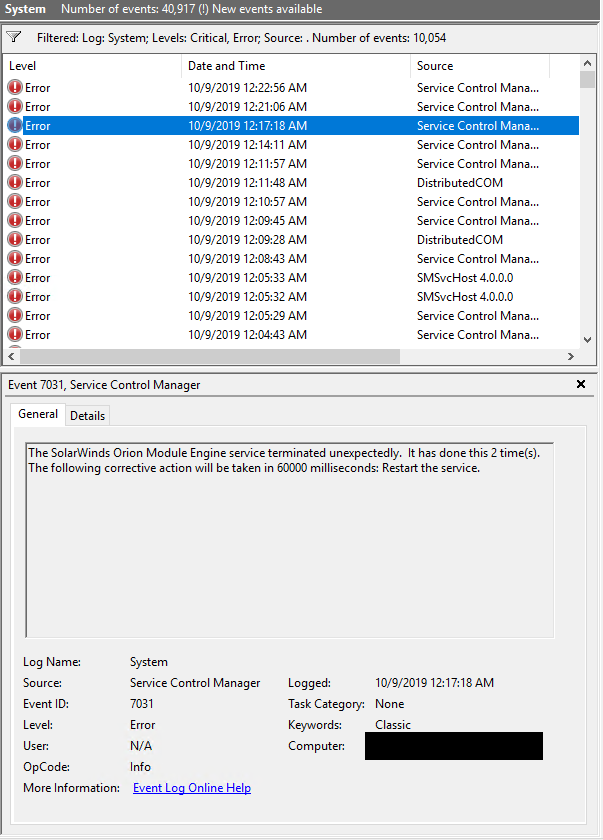Click the Task Category value None

pyautogui.click(x=389, y=703)
